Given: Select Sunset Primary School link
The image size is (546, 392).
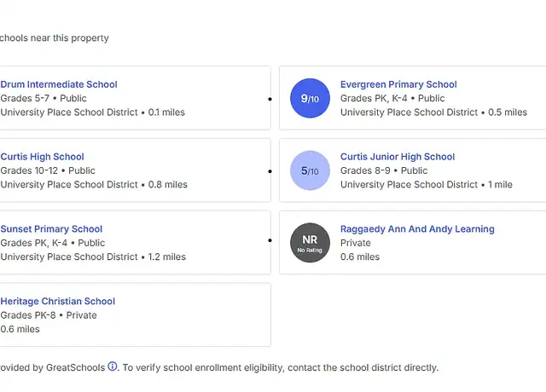Looking at the screenshot, I should coord(51,229).
